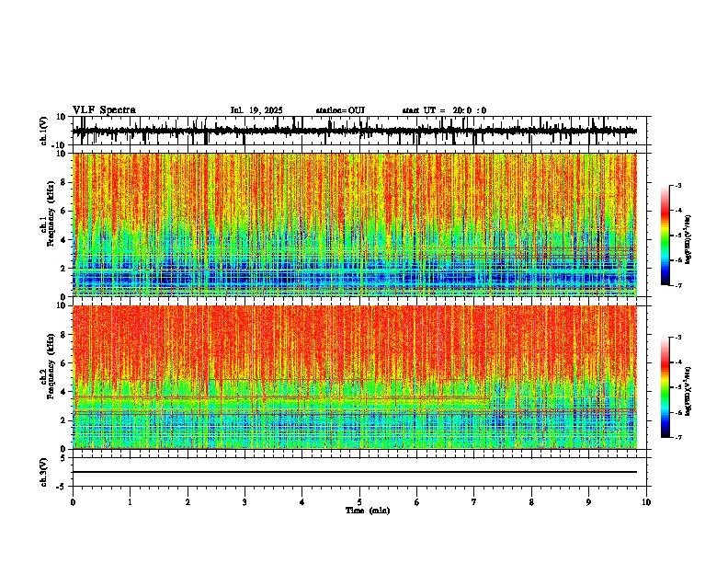Click inside the ch.1 spectrogram panel
The height and width of the screenshot is (563, 728).
[x=355, y=224]
